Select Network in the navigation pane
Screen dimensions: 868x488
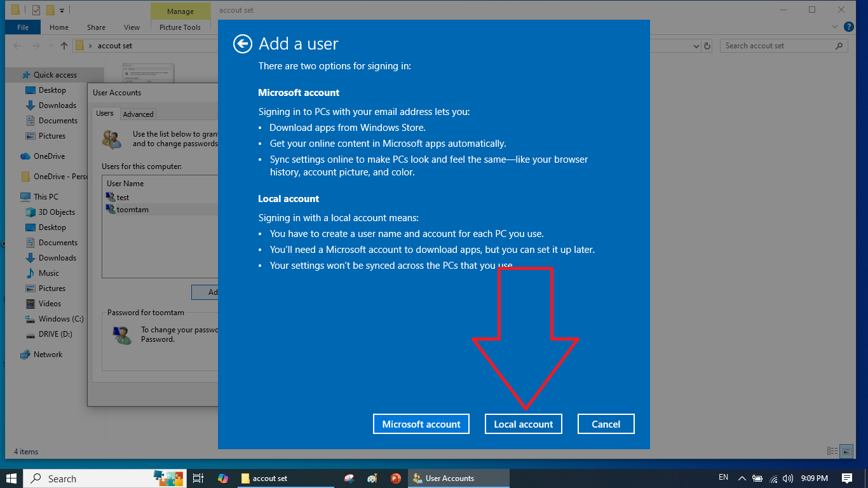[x=48, y=355]
